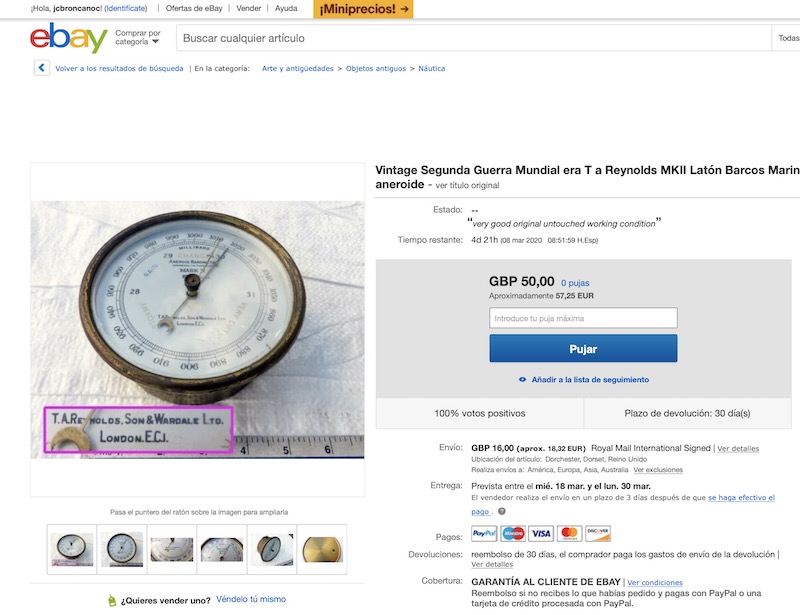This screenshot has width=800, height=615.
Task: Click the Maestro card icon
Action: [x=513, y=533]
